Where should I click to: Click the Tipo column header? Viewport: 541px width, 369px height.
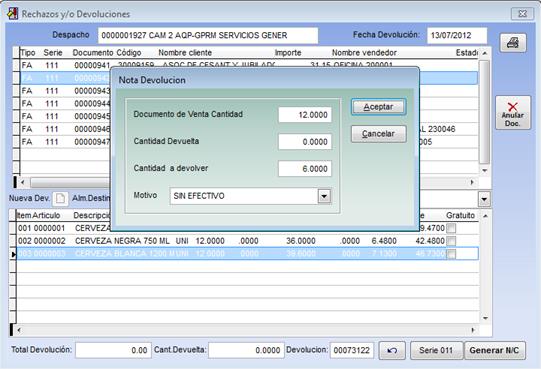28,53
